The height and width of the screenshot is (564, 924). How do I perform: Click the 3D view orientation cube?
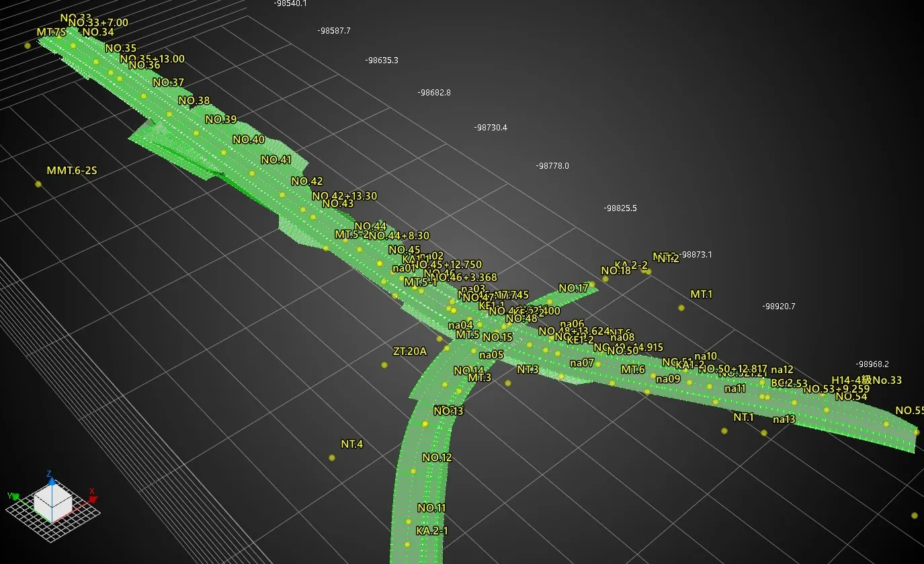point(52,503)
